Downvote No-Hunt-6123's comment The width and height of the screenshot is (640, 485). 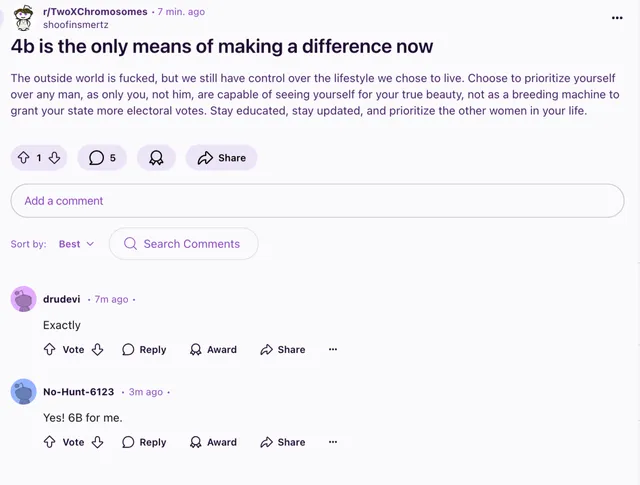coord(98,442)
